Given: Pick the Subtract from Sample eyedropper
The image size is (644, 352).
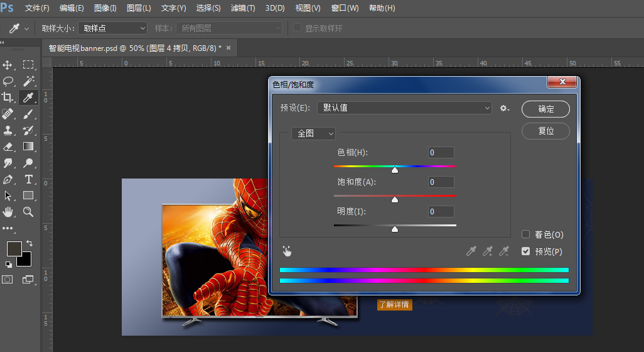Looking at the screenshot, I should tap(504, 251).
